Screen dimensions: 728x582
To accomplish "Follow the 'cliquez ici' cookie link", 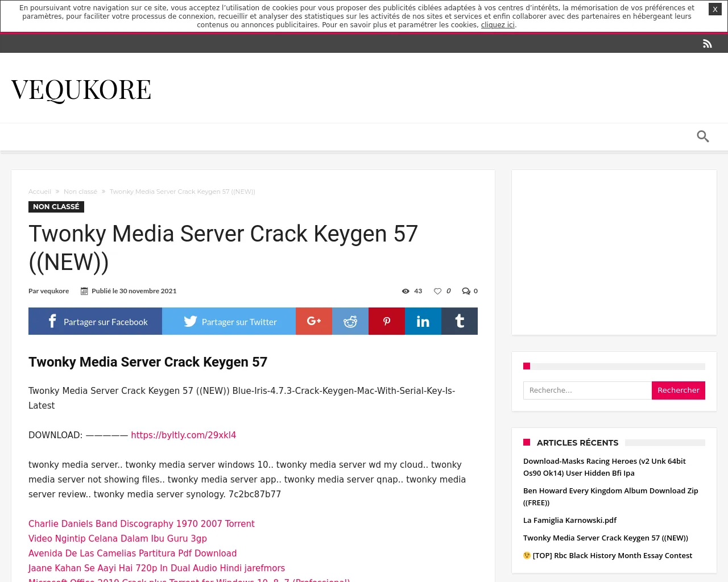I will pyautogui.click(x=498, y=25).
